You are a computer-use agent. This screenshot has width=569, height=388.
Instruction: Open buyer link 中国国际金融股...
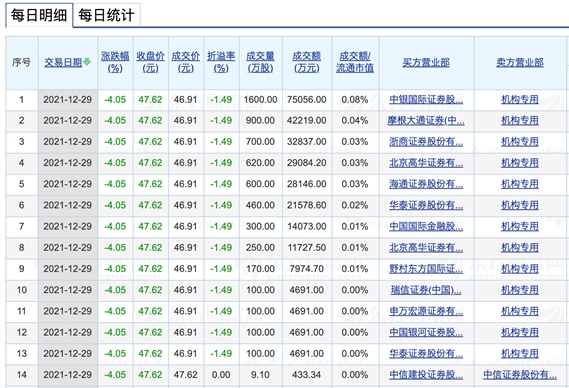pos(426,226)
